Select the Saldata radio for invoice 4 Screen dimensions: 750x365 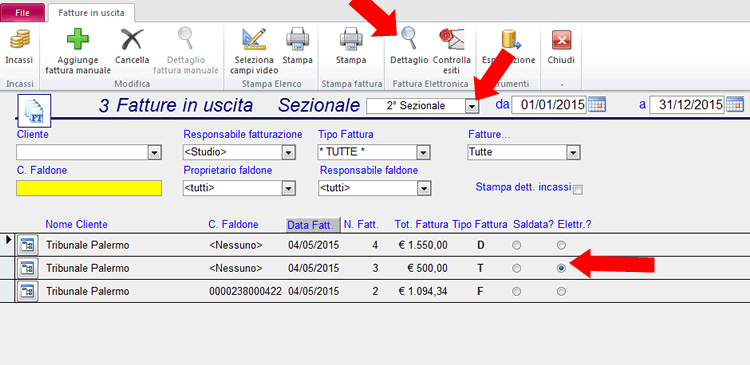point(516,245)
